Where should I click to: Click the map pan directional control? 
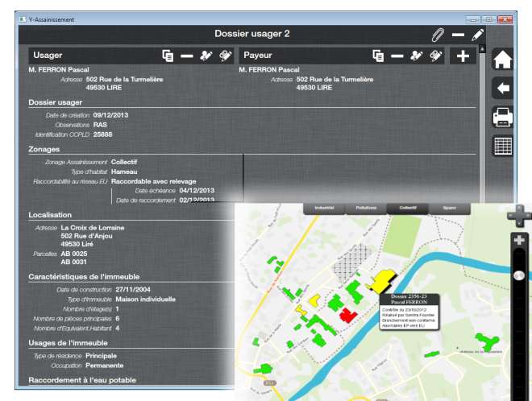point(519,215)
